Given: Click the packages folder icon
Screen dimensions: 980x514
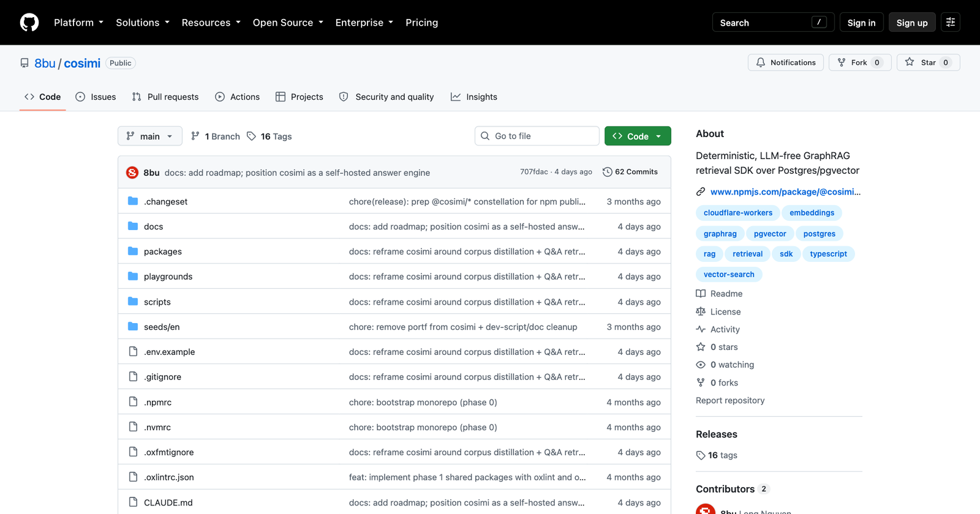Looking at the screenshot, I should click(133, 251).
